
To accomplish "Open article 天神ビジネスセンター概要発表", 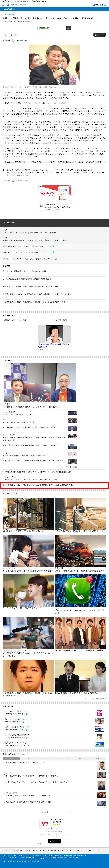I will (31, 445).
